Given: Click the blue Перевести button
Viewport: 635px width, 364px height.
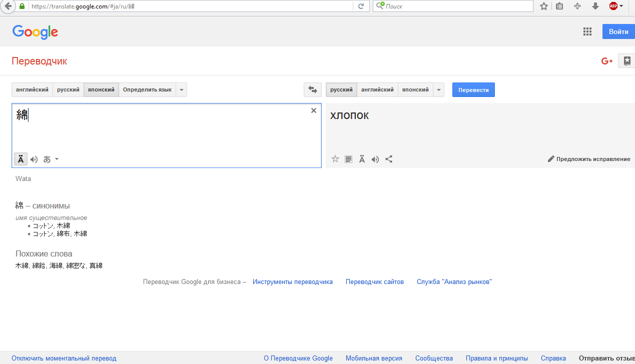Looking at the screenshot, I should [473, 90].
